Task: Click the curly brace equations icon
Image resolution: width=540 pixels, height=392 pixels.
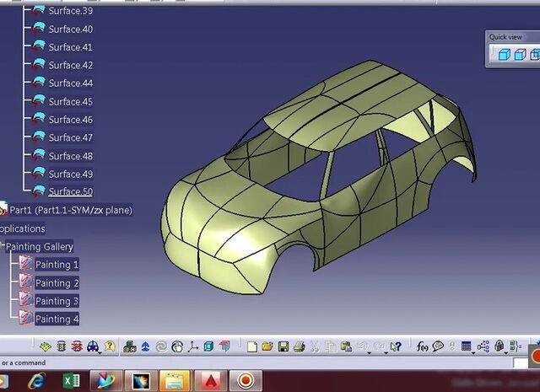Action: (x=516, y=346)
